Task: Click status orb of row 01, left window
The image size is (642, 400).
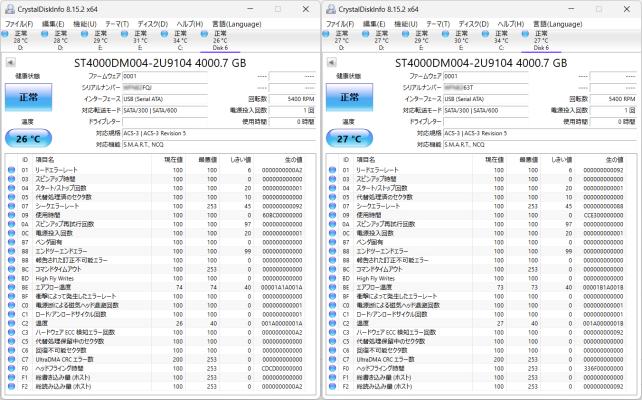Action: (x=11, y=170)
